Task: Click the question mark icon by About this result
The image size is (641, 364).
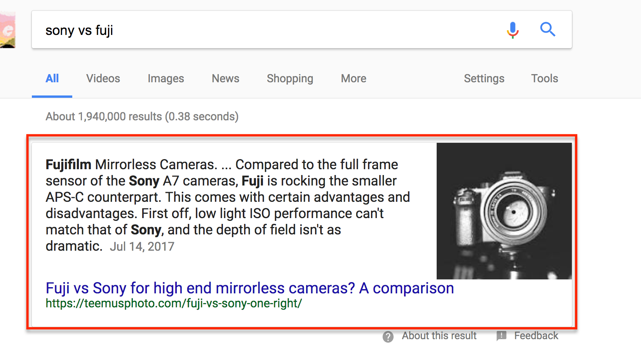Action: (388, 336)
